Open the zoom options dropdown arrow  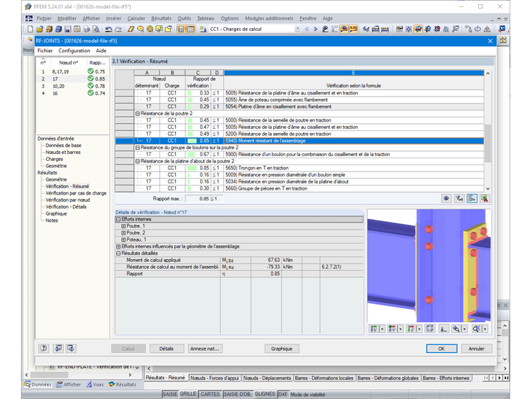[x=465, y=328]
